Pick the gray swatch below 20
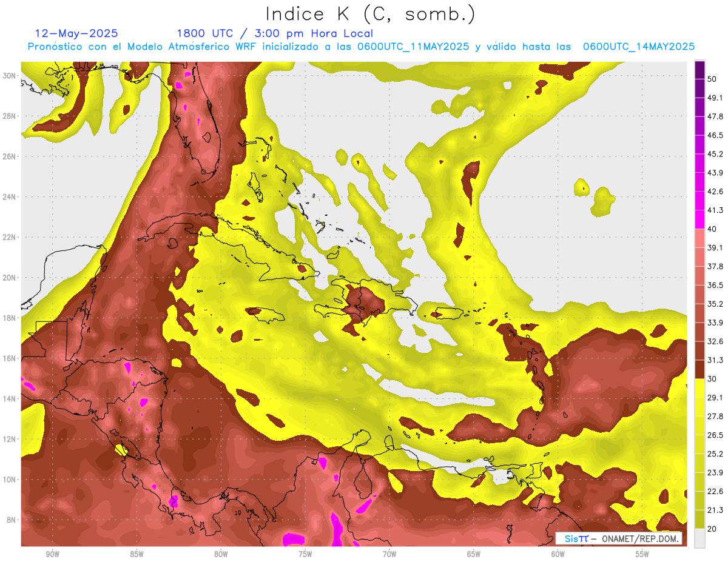728x562 pixels. (700, 538)
